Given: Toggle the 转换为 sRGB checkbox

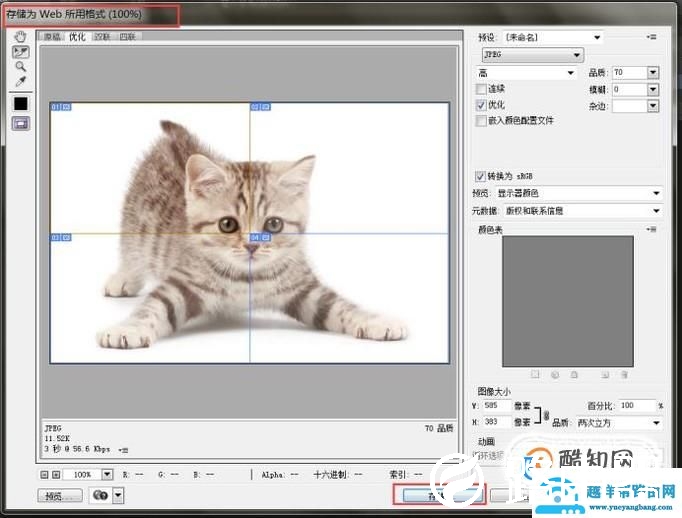Looking at the screenshot, I should pos(481,175).
